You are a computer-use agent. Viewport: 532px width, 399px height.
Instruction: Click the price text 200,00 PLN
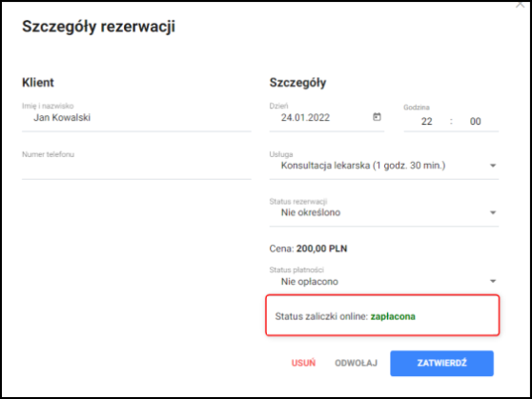pos(321,249)
